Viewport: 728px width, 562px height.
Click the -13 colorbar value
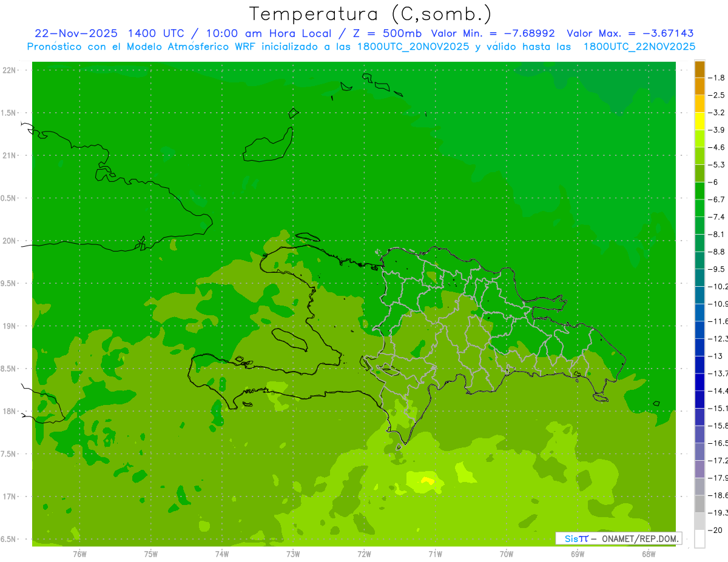coord(715,356)
